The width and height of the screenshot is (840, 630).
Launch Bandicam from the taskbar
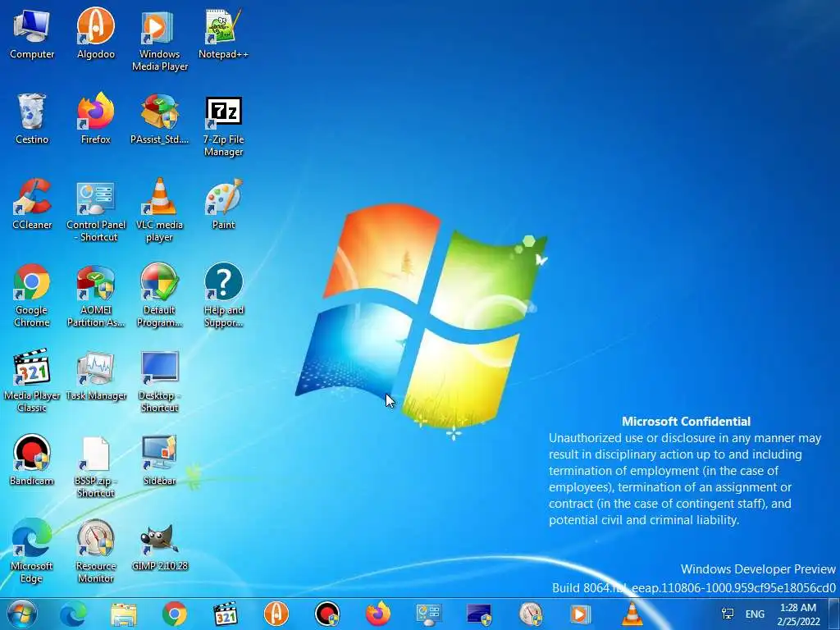point(326,614)
